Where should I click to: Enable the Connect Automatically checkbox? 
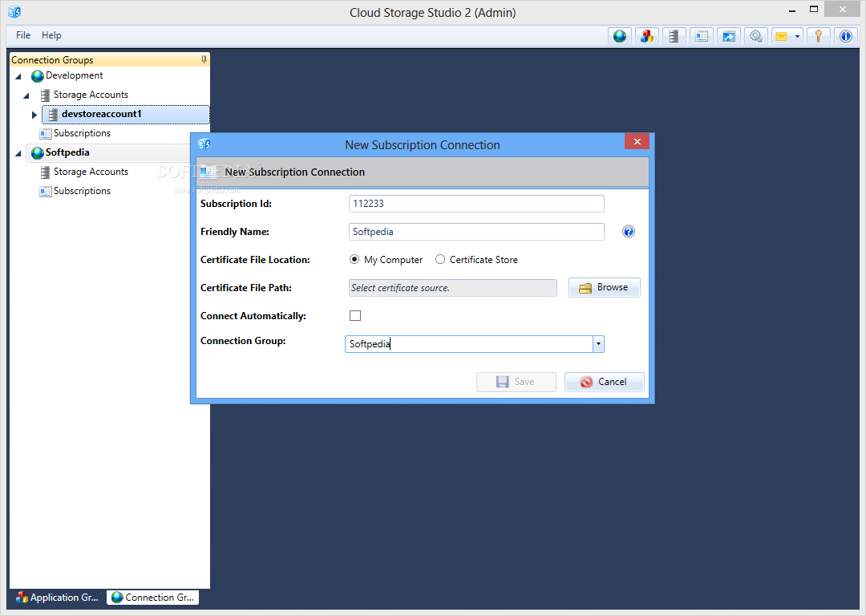pyautogui.click(x=355, y=315)
